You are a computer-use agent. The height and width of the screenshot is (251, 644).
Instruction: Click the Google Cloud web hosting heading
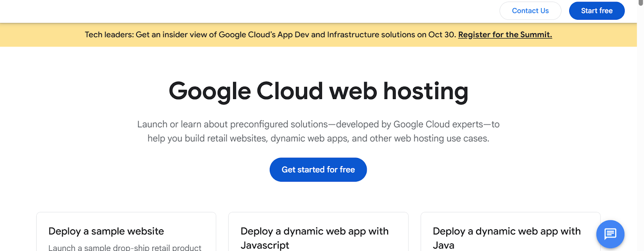tap(318, 91)
